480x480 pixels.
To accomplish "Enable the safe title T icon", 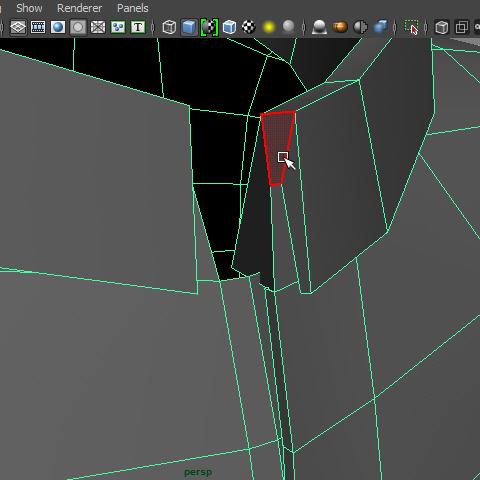I will (x=138, y=27).
